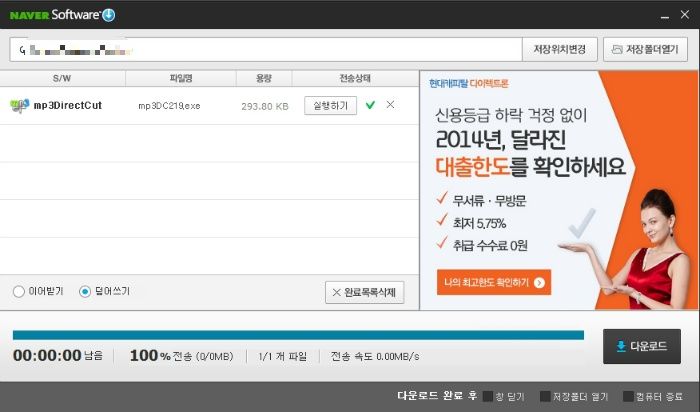Click the mp3DirectCut application icon

20,106
